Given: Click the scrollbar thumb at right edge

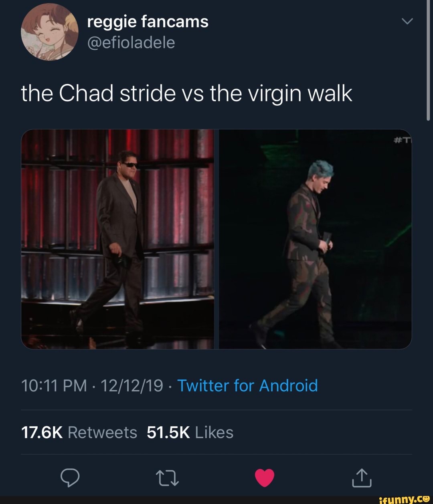Looking at the screenshot, I should click(x=428, y=60).
